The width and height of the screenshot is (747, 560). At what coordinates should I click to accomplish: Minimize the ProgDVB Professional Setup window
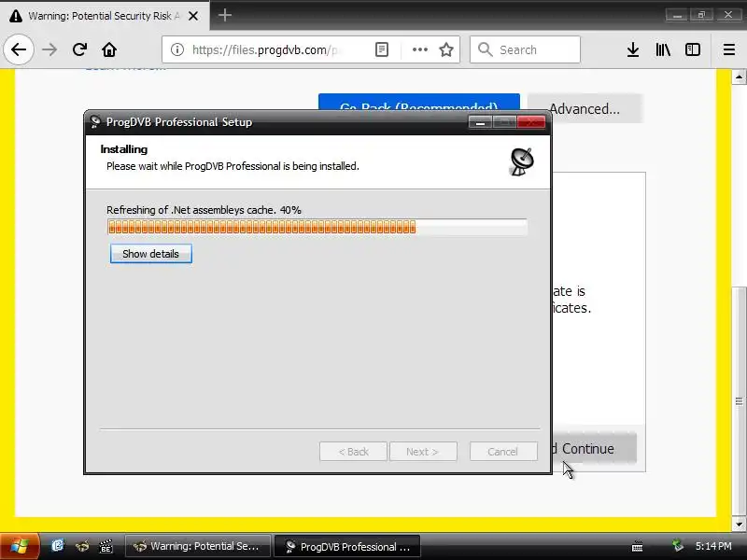tap(480, 123)
